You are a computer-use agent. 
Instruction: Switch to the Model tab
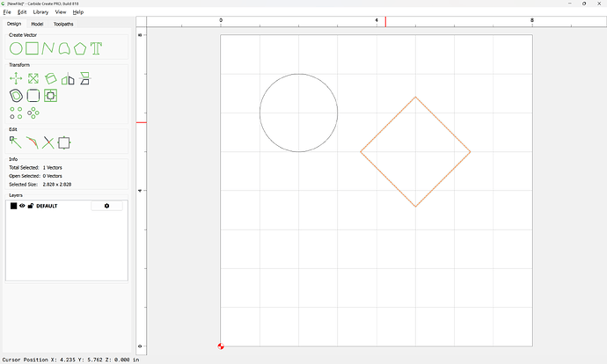[x=37, y=24]
